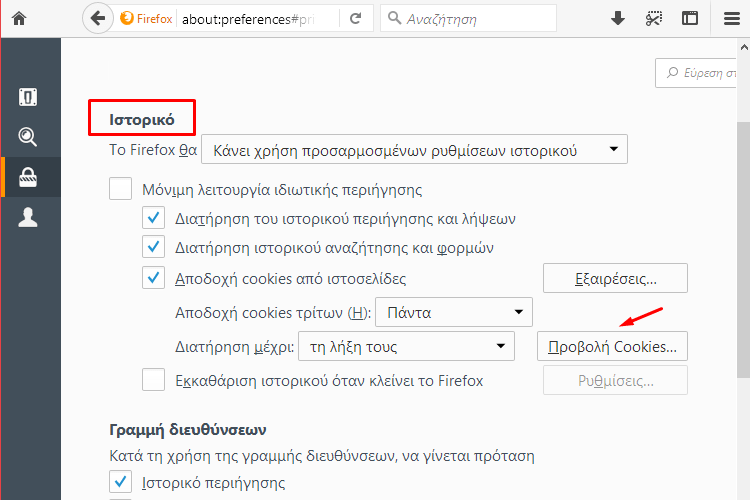Screen dimensions: 750x500
Task: Click the Αναζήτηση search field
Action: coord(468,19)
